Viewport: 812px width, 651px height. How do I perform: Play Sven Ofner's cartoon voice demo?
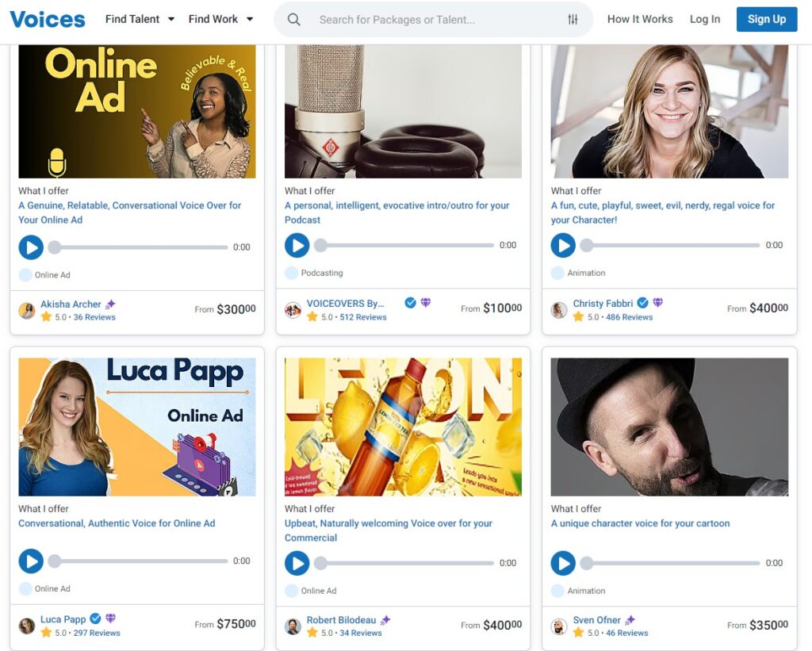[x=563, y=563]
